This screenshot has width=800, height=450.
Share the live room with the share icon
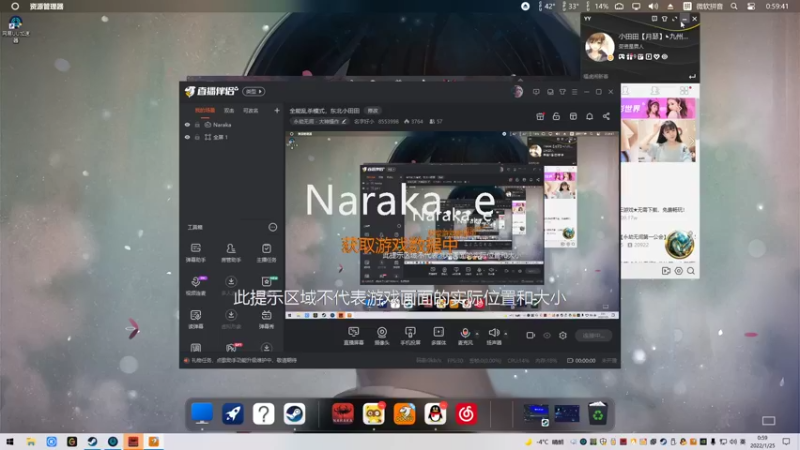[x=606, y=116]
